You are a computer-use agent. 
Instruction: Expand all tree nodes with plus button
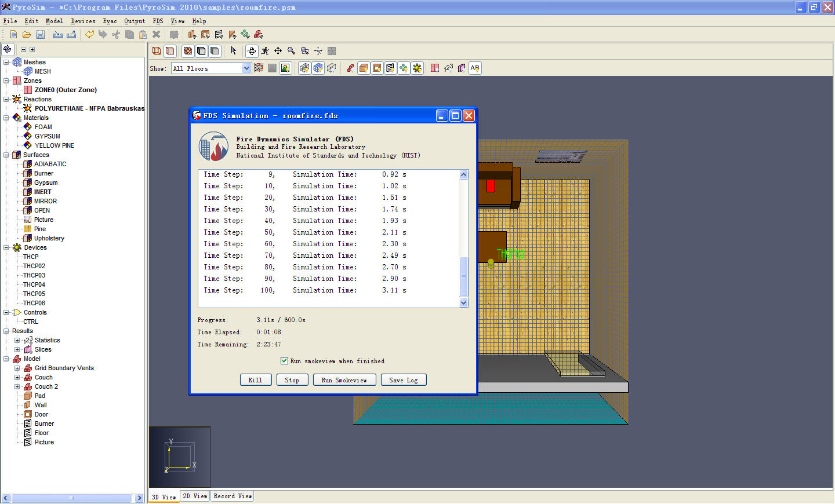pos(32,50)
